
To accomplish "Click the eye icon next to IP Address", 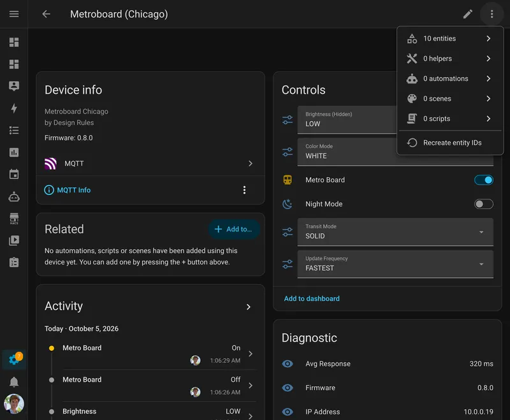I will click(x=288, y=412).
